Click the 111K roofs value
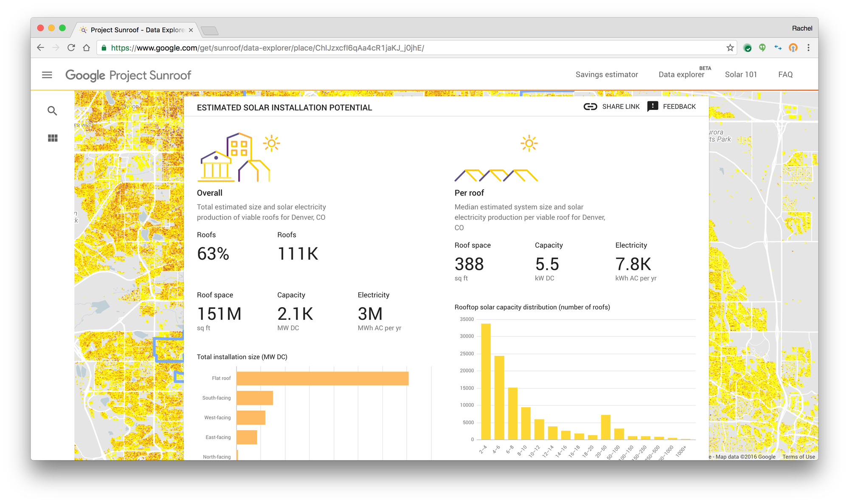849x504 pixels. coord(298,254)
